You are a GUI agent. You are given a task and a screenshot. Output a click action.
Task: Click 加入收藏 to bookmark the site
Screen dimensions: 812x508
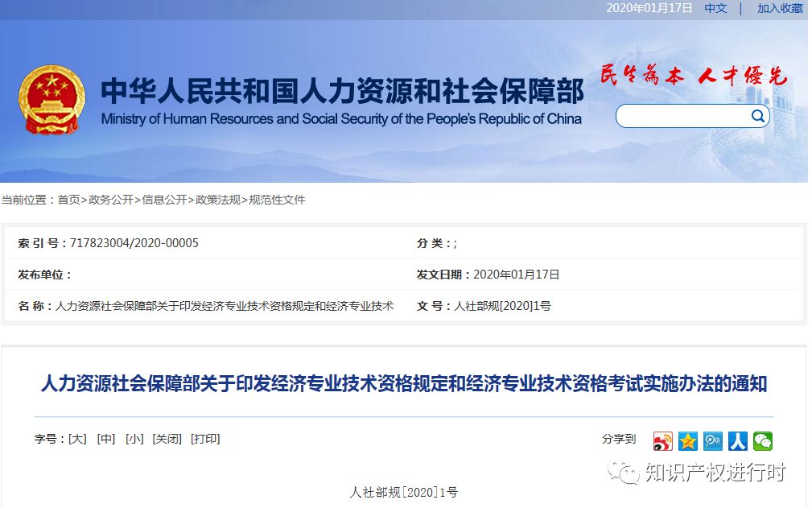coord(779,8)
